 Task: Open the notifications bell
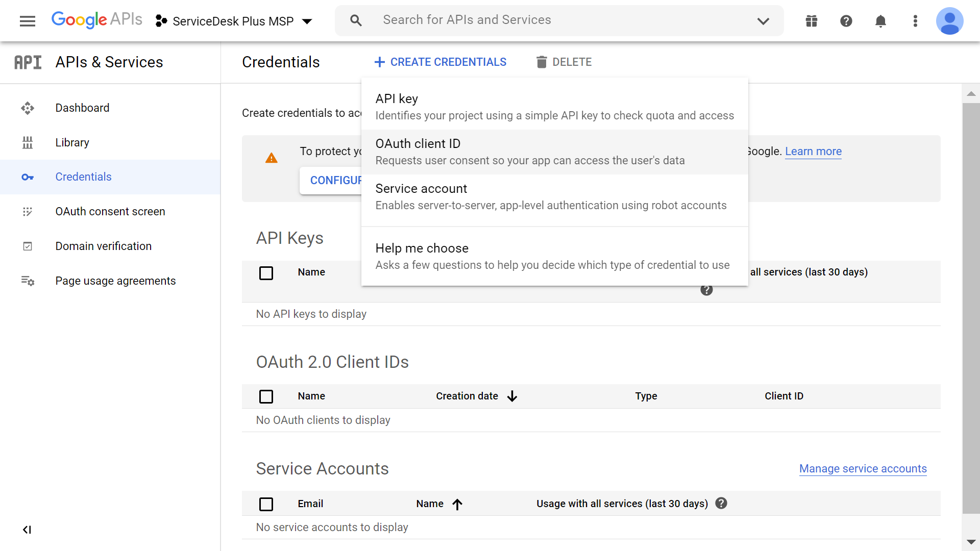880,21
